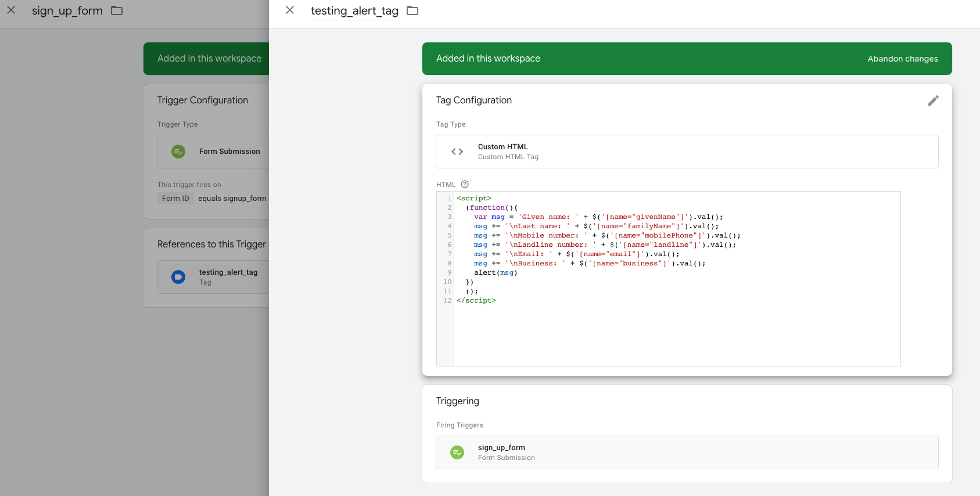Click the alert(msg) line in code
The width and height of the screenshot is (980, 496).
coord(496,272)
